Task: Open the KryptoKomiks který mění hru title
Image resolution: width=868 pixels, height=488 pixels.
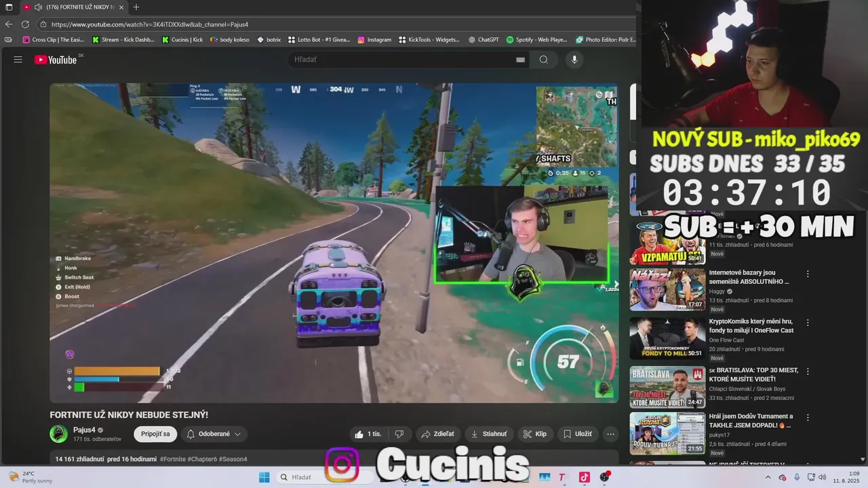Action: tap(751, 326)
